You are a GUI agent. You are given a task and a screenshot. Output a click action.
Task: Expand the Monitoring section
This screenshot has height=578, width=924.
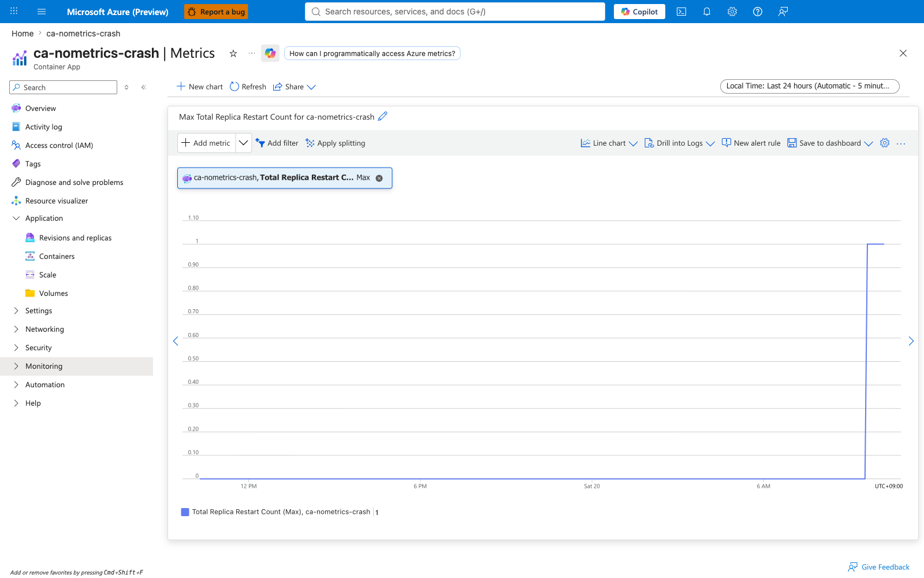click(16, 366)
